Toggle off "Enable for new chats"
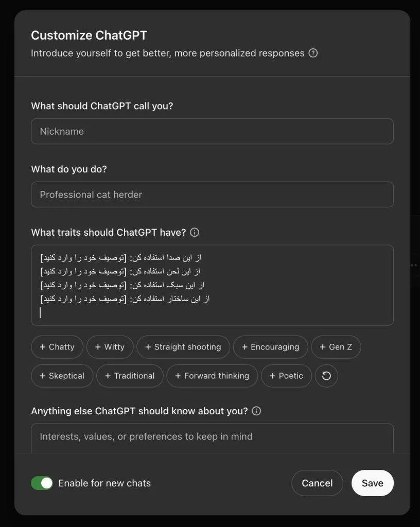 pyautogui.click(x=42, y=483)
